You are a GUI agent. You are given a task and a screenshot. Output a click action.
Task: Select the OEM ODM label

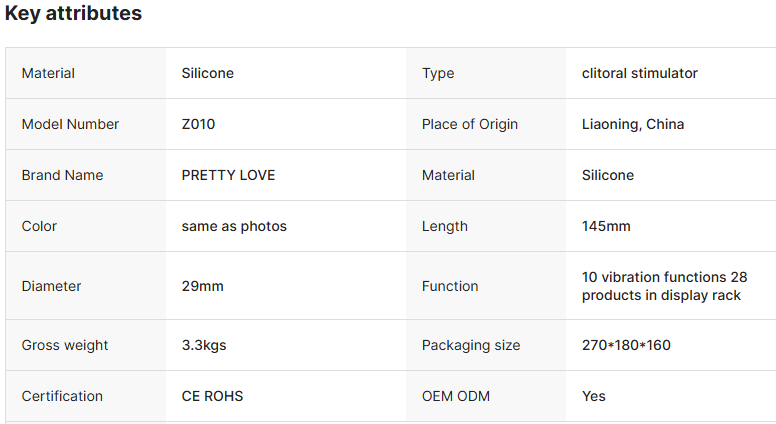pos(456,396)
